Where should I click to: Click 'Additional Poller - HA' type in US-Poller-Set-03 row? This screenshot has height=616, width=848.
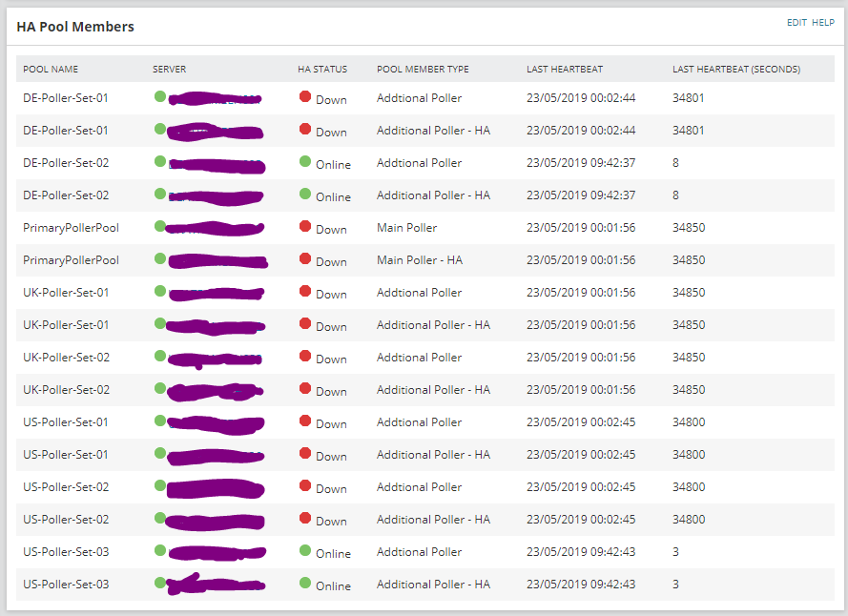click(x=433, y=585)
